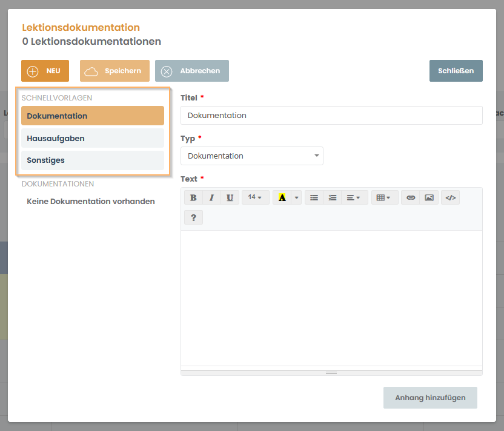The image size is (504, 431).
Task: Click Anhang hinzufügen to add attachment
Action: [x=430, y=398]
